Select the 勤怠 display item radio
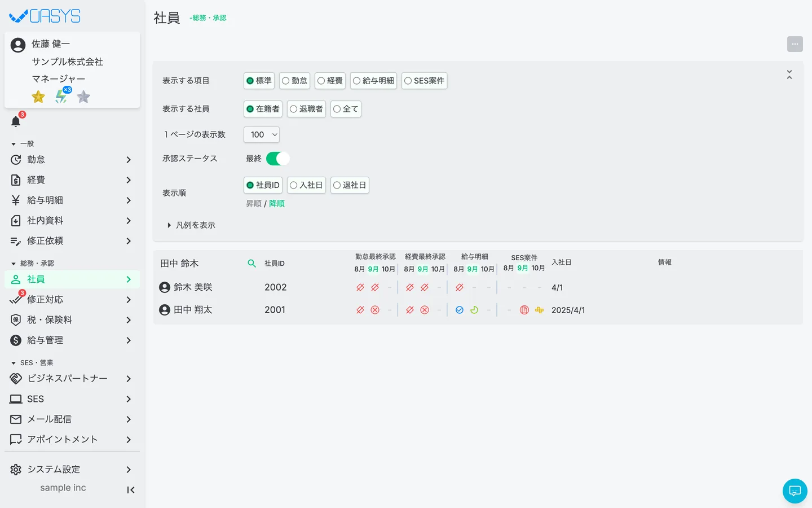Viewport: 812px width, 508px height. (x=295, y=81)
